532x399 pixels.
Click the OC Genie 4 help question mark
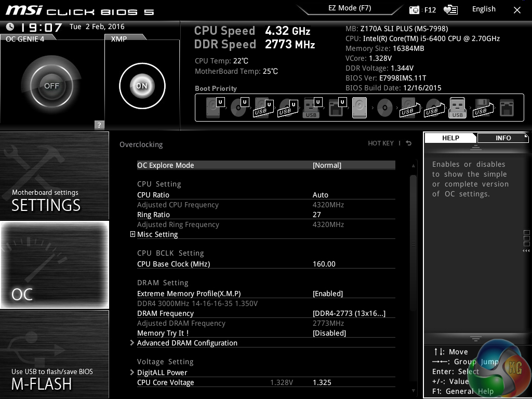(99, 125)
